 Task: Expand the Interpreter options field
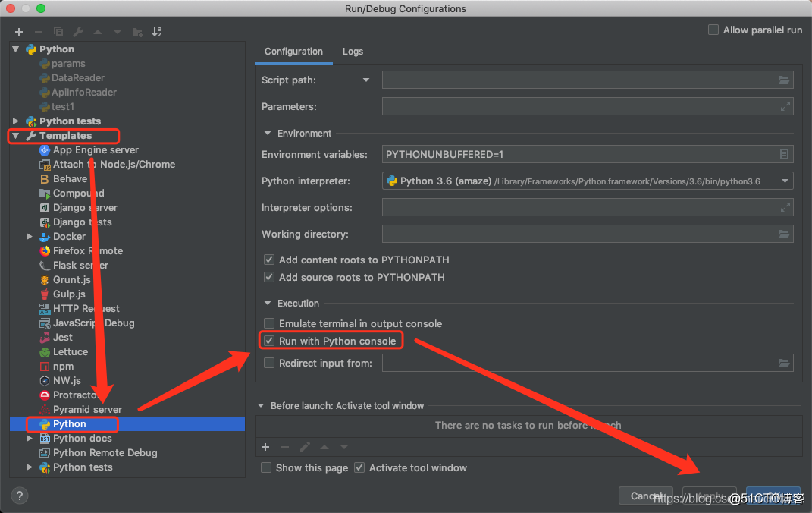[785, 208]
